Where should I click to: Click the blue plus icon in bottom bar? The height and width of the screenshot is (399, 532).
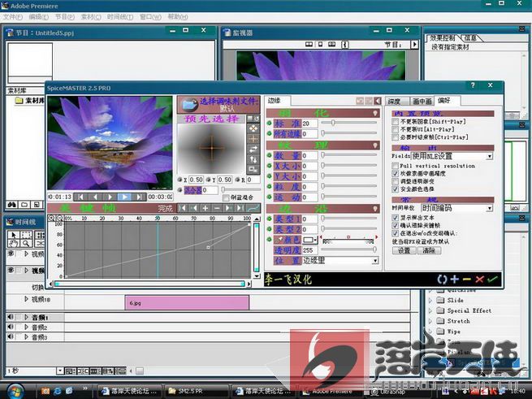click(454, 279)
